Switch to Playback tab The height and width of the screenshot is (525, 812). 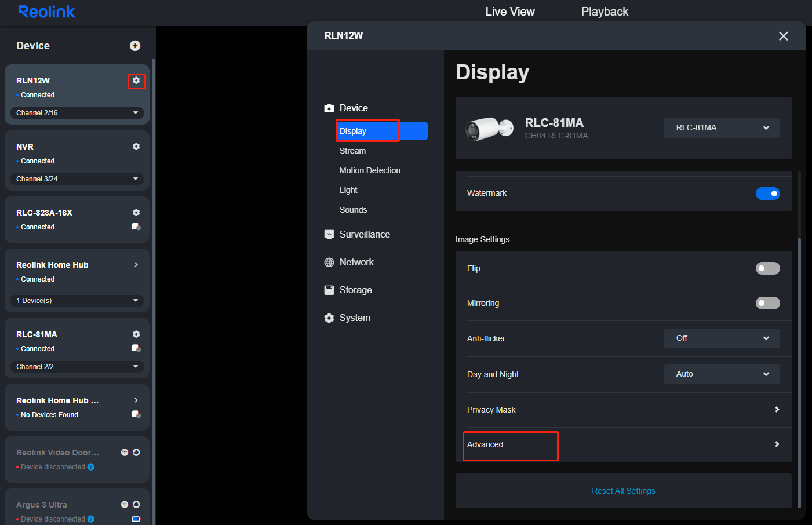[605, 12]
